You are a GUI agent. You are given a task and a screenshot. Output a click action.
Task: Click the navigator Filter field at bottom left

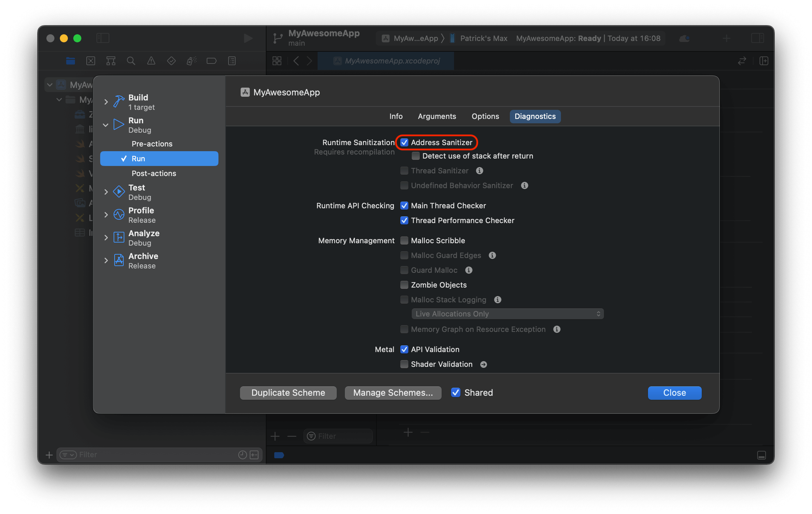pyautogui.click(x=160, y=455)
